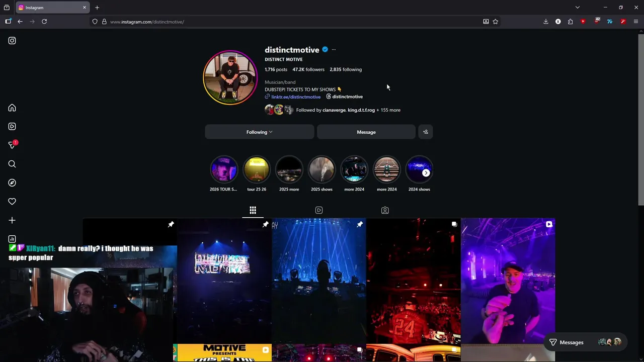The image size is (644, 362).
Task: Select the Tagged posts tab
Action: click(385, 210)
